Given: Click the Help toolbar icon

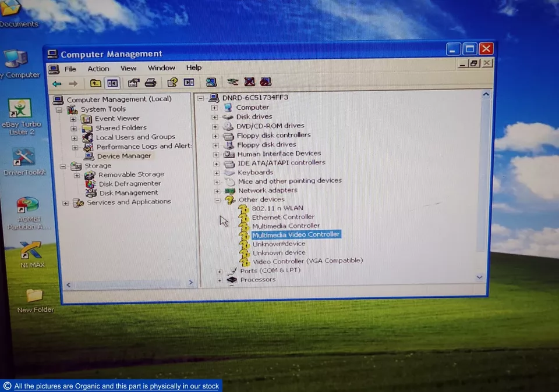Looking at the screenshot, I should tap(172, 83).
